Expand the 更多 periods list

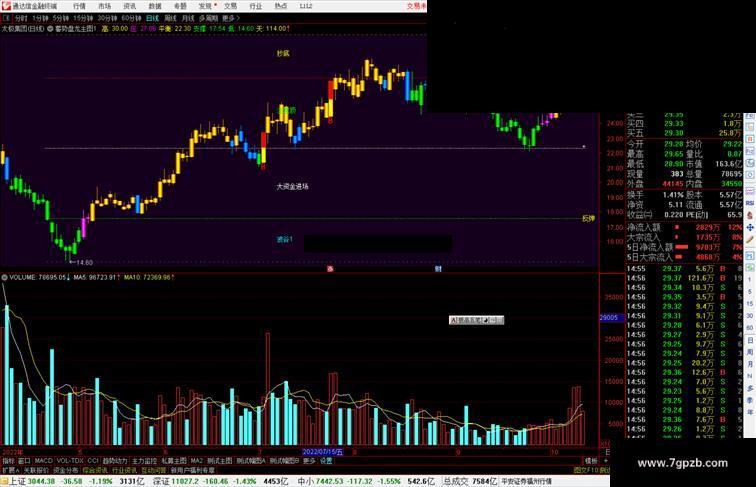click(230, 18)
